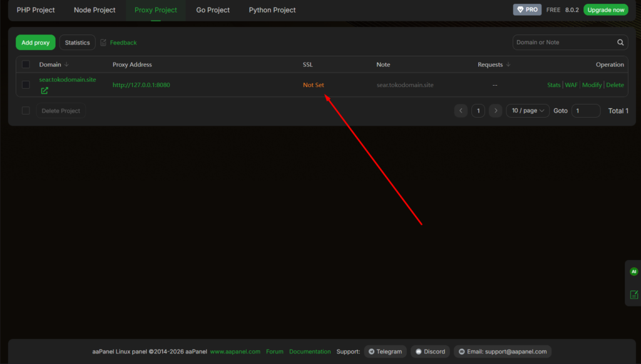The height and width of the screenshot is (364, 641).
Task: Open the 10 / page dropdown
Action: [x=527, y=111]
